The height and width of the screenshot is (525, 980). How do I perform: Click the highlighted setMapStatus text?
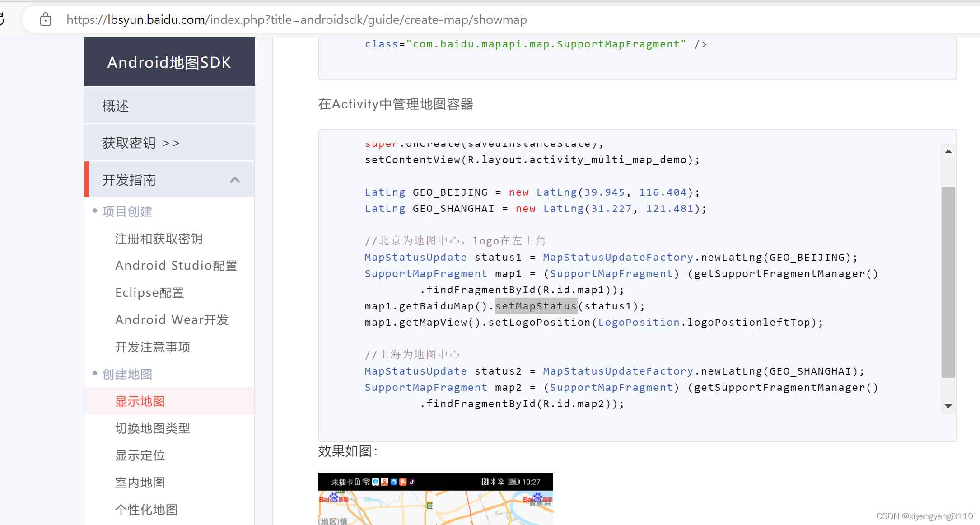536,306
